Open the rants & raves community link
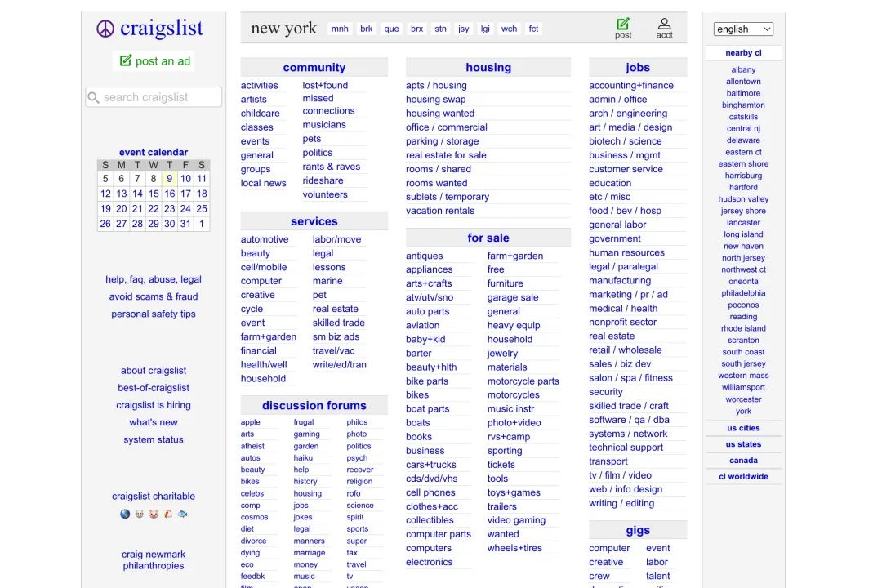882x588 pixels. (332, 167)
